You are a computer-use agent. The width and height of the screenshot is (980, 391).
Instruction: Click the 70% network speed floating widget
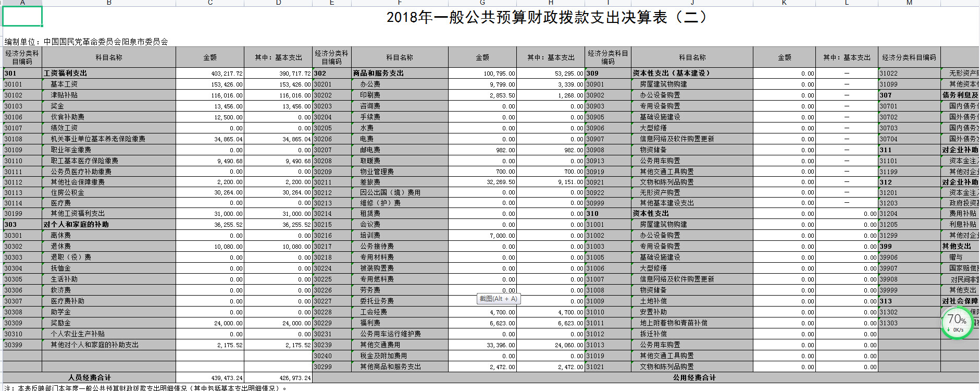957,323
